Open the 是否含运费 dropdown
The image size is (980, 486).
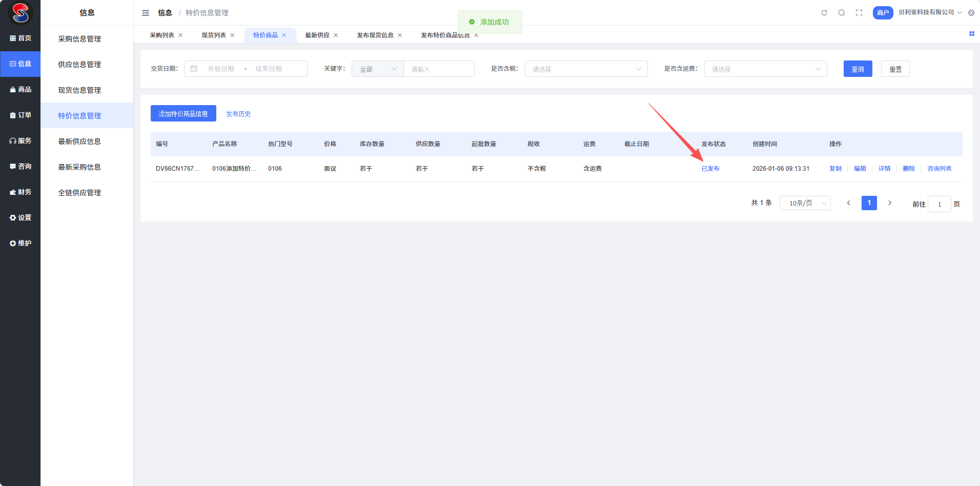(765, 69)
